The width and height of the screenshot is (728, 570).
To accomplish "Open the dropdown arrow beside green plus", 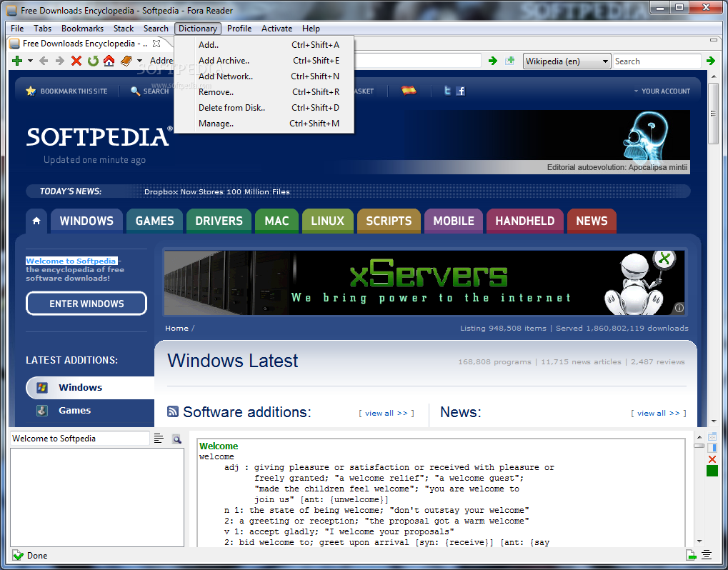I will click(30, 61).
